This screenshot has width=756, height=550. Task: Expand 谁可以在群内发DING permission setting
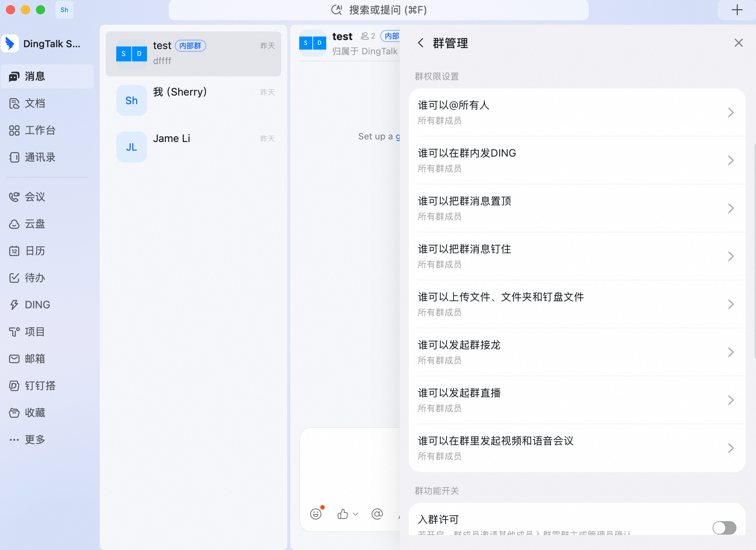point(577,160)
